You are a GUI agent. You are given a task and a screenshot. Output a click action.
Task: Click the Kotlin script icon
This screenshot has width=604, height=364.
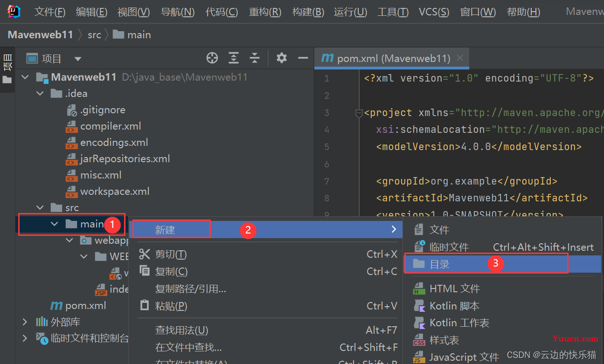pyautogui.click(x=419, y=306)
